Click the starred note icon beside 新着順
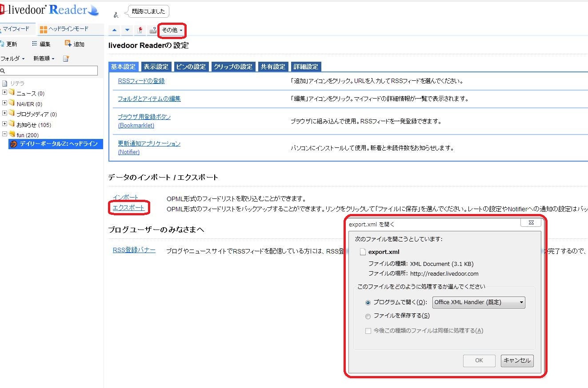The image size is (588, 388). (x=66, y=59)
